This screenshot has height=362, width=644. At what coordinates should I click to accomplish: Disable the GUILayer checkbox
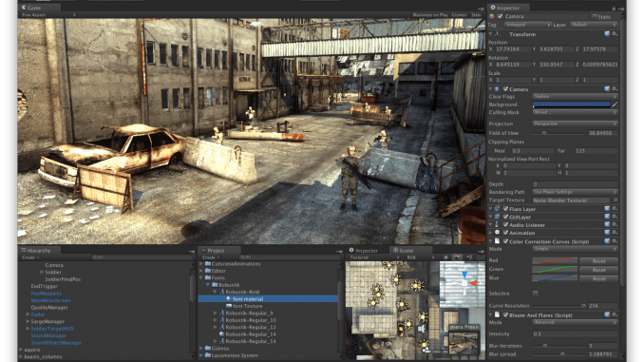(505, 217)
